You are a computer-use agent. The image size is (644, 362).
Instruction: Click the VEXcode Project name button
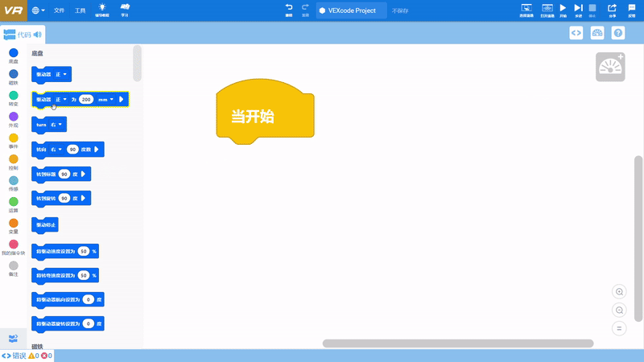350,10
